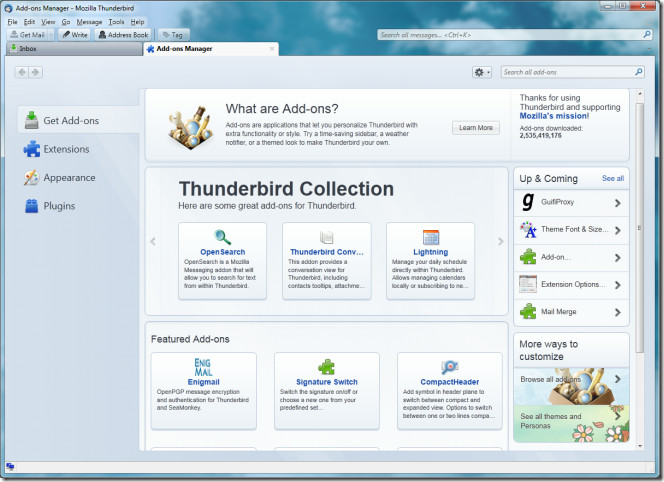Click the GulfiProxy g icon
Screen dimensions: 664x482
(528, 202)
